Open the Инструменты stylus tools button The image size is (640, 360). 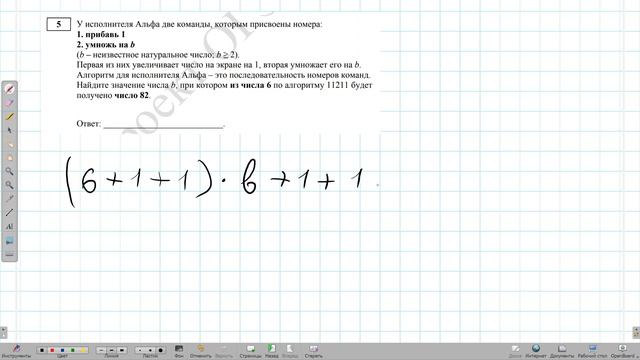coord(16,351)
